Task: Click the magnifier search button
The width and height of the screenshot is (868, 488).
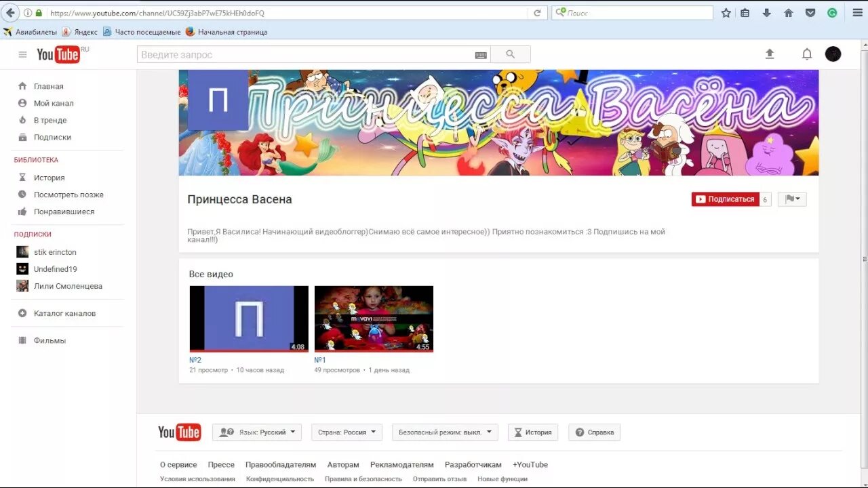Action: point(511,55)
